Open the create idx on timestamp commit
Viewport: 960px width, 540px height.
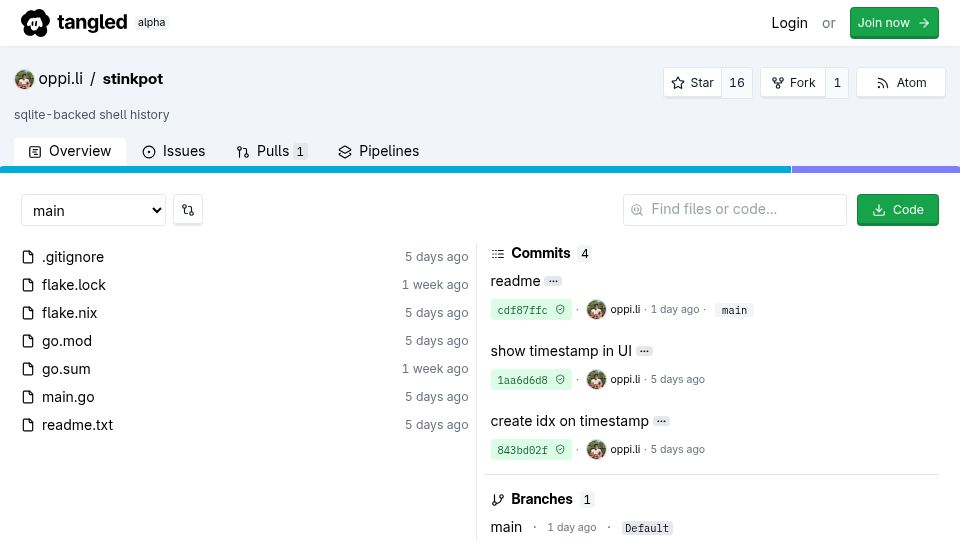click(569, 421)
